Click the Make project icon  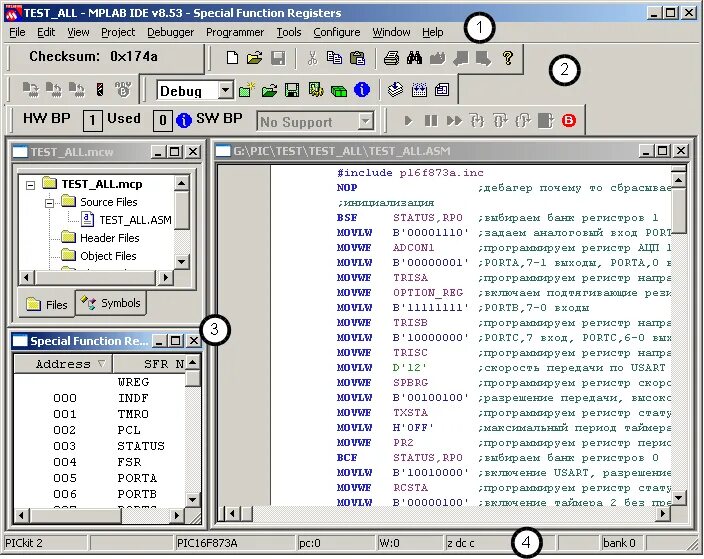[396, 90]
